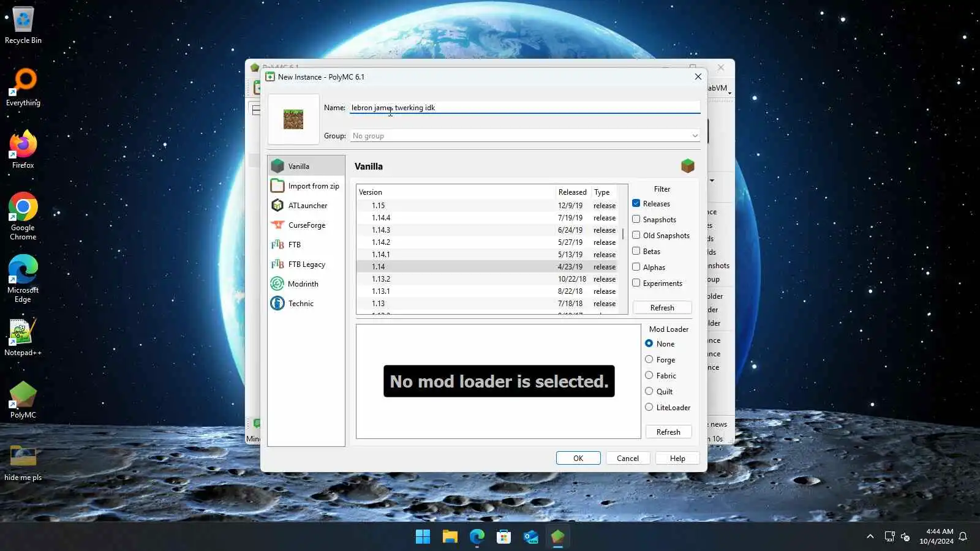
Task: Select the Firefox desktop shortcut
Action: point(23,150)
